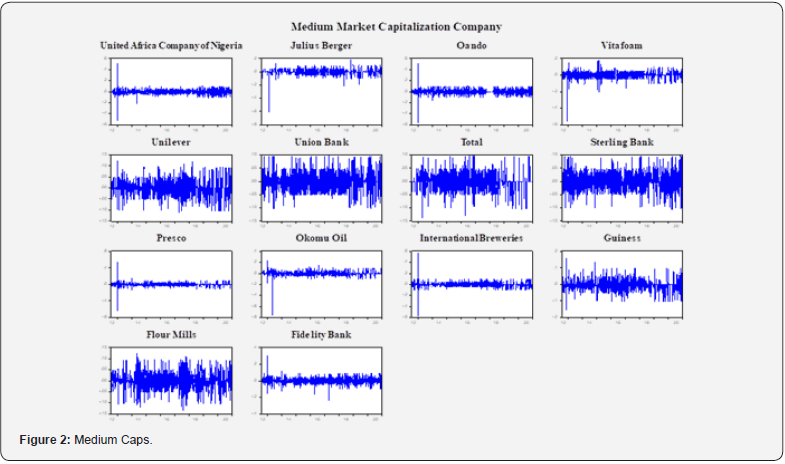
Task: Click the Union Bank chart
Action: [321, 187]
